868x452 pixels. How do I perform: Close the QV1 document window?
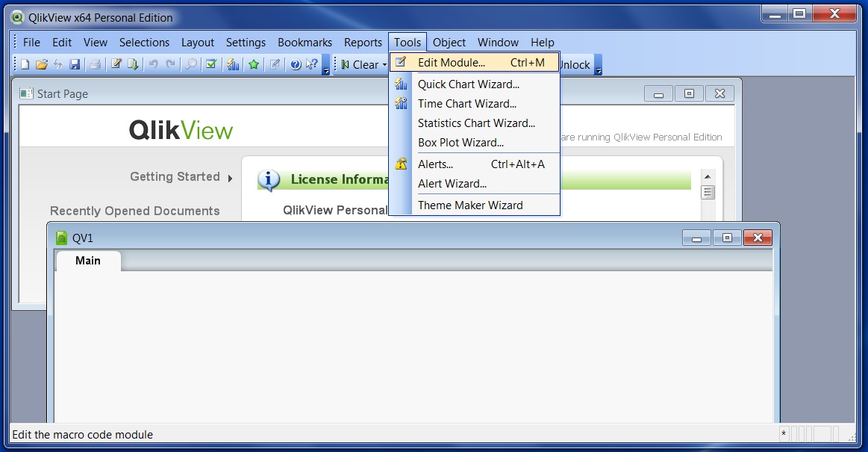(758, 238)
